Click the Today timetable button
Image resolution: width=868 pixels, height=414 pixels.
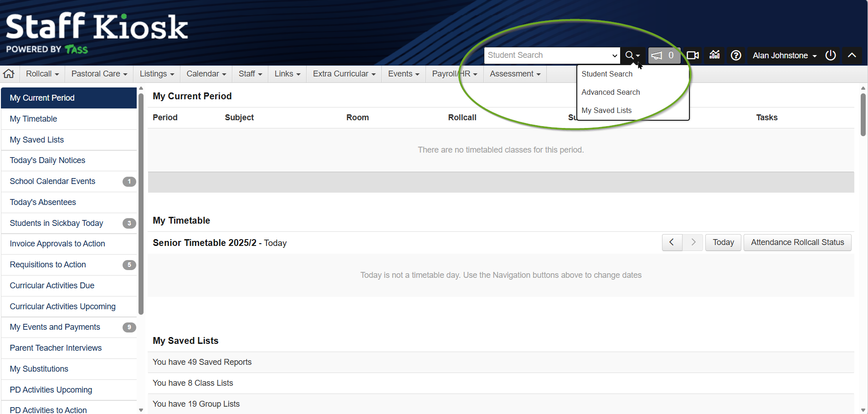pos(723,242)
